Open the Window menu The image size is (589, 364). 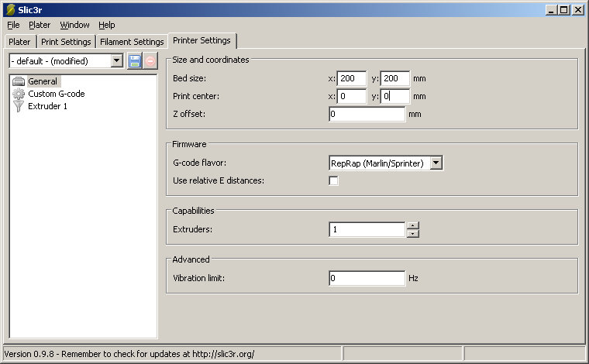[x=74, y=25]
